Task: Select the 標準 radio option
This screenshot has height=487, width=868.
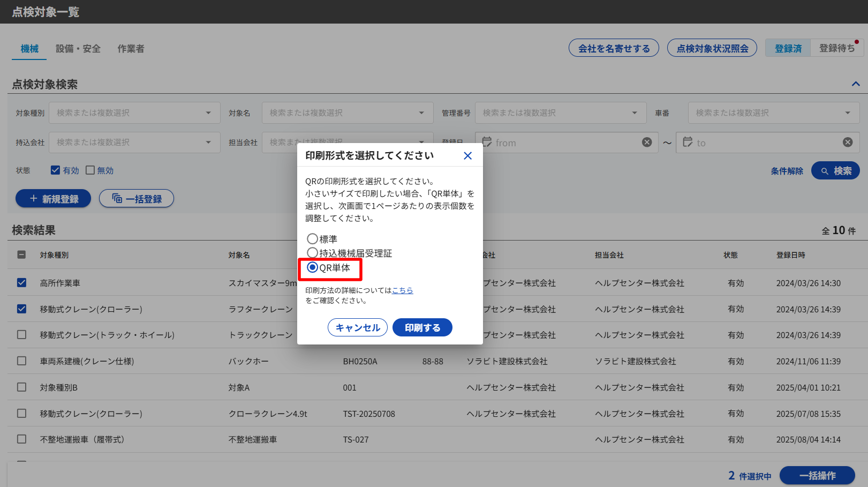Action: pyautogui.click(x=312, y=239)
